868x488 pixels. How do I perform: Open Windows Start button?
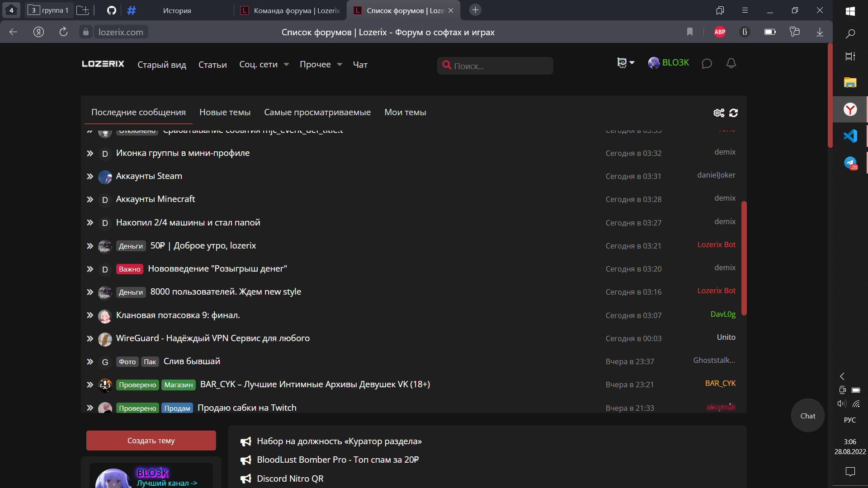pos(850,11)
